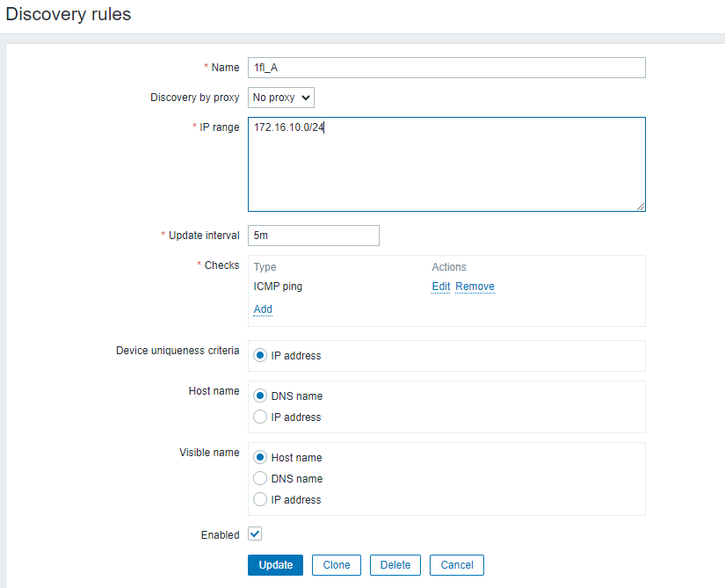Edit the ICMP ping check
This screenshot has height=588, width=725.
click(x=440, y=287)
